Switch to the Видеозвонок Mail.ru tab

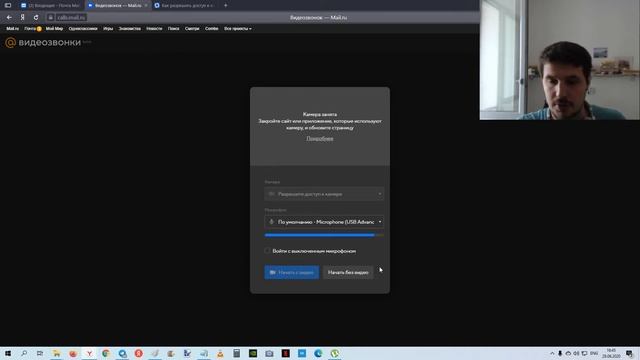click(x=118, y=5)
